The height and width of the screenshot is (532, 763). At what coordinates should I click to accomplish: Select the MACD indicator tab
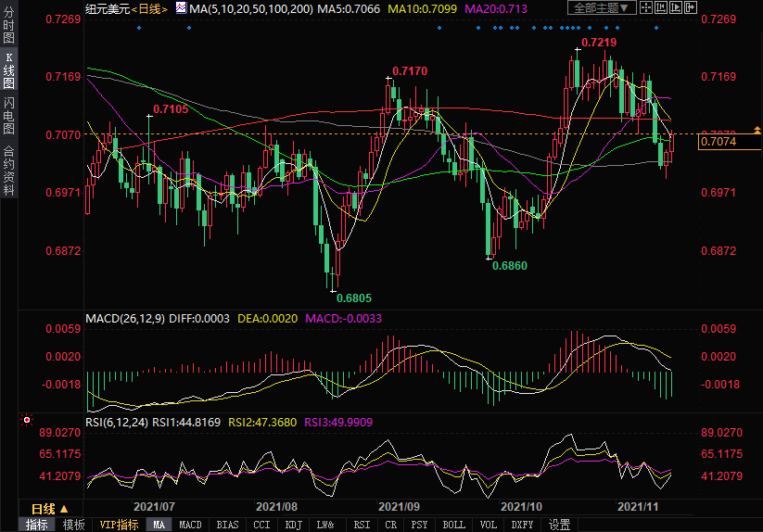(x=190, y=525)
